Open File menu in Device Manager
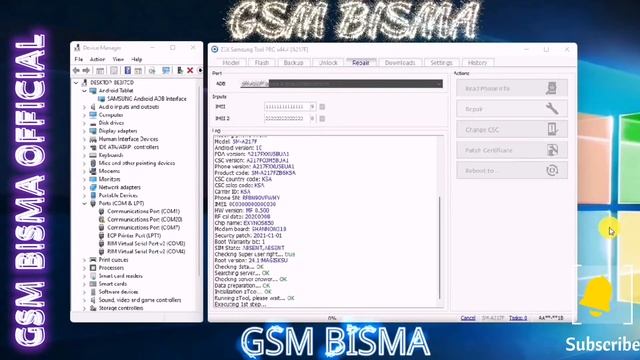The height and width of the screenshot is (360, 640). click(78, 60)
